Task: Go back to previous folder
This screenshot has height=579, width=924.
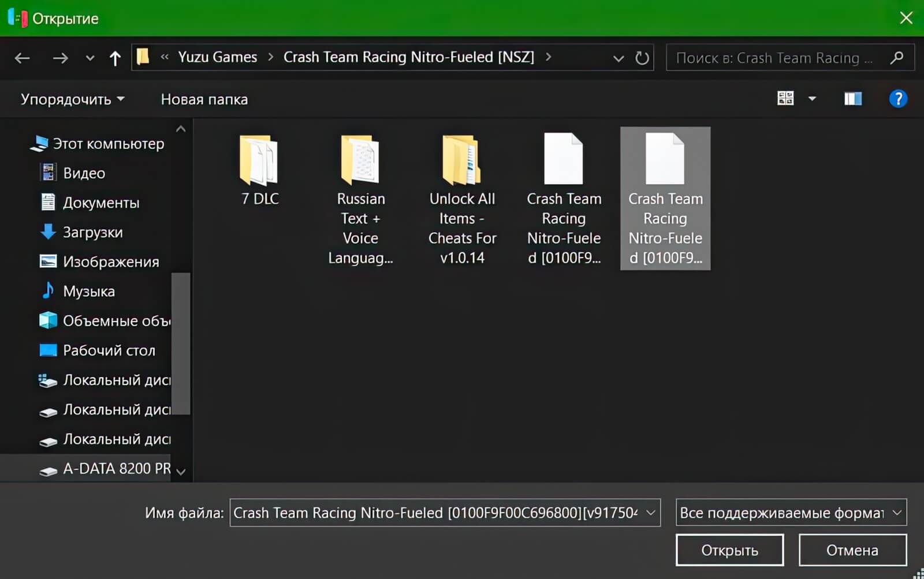Action: (x=23, y=58)
